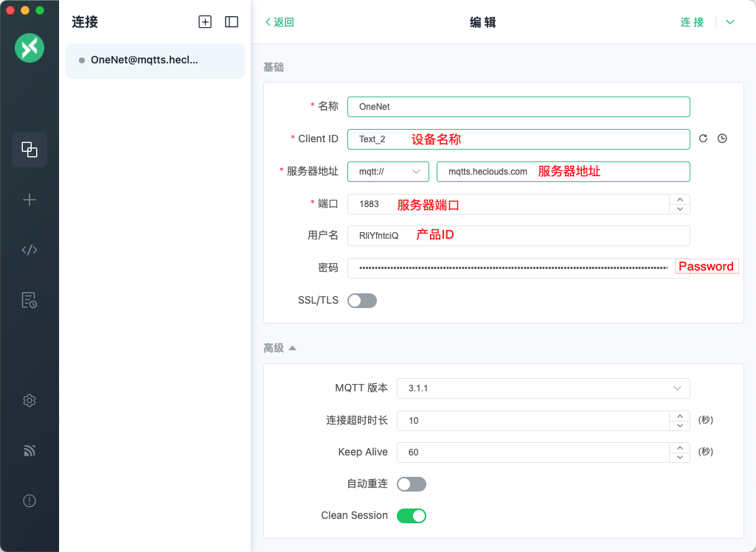Click the 返回 back link
Image resolution: width=756 pixels, height=552 pixels.
tap(280, 22)
